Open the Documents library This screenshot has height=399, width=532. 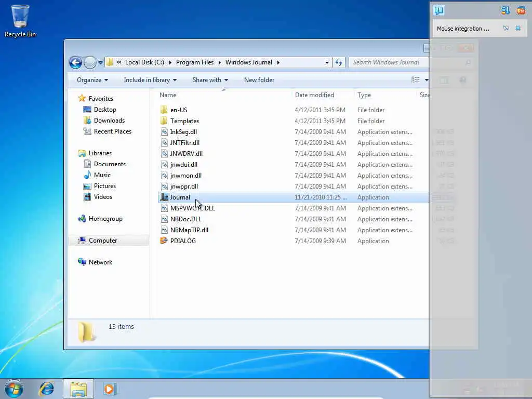click(110, 164)
